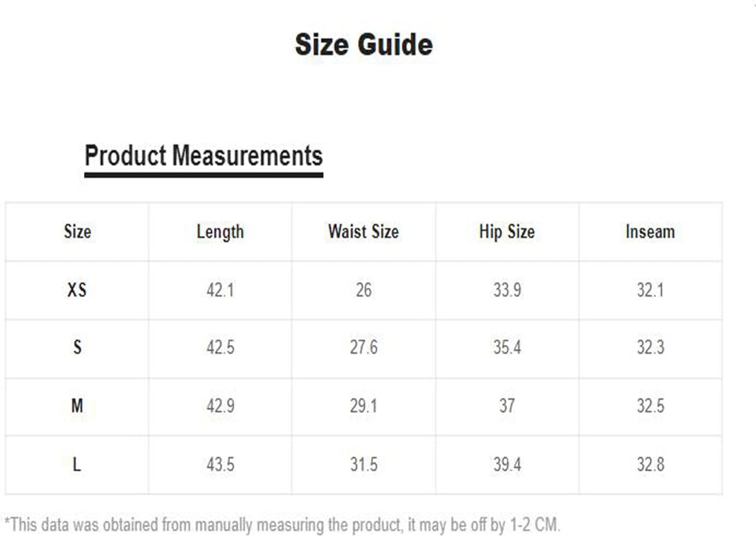
Task: Select the Product Measurements heading
Action: [204, 156]
